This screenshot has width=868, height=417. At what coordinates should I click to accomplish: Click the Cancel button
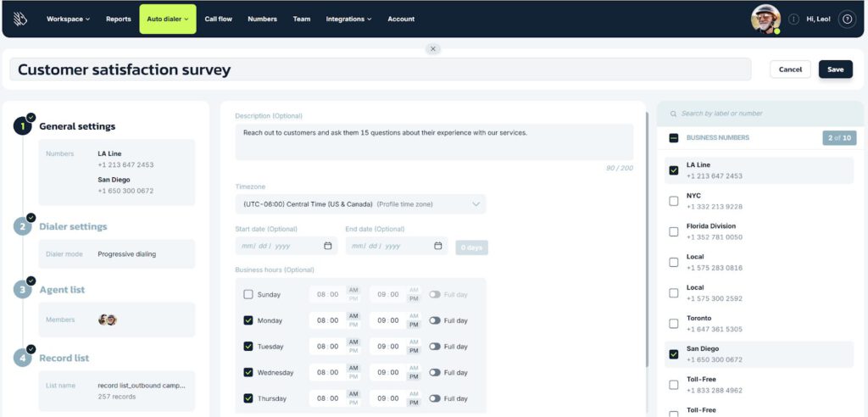[x=790, y=69]
